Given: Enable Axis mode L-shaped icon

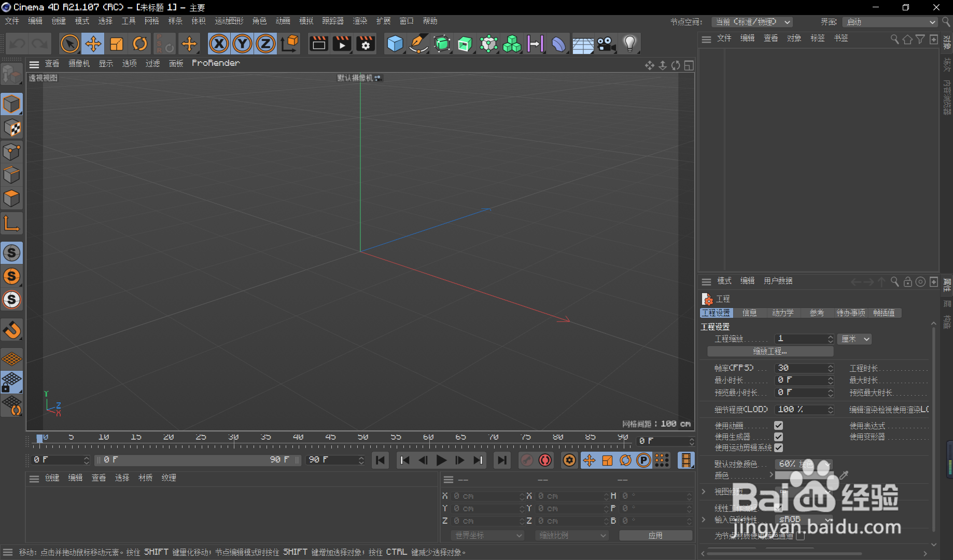Looking at the screenshot, I should 12,223.
